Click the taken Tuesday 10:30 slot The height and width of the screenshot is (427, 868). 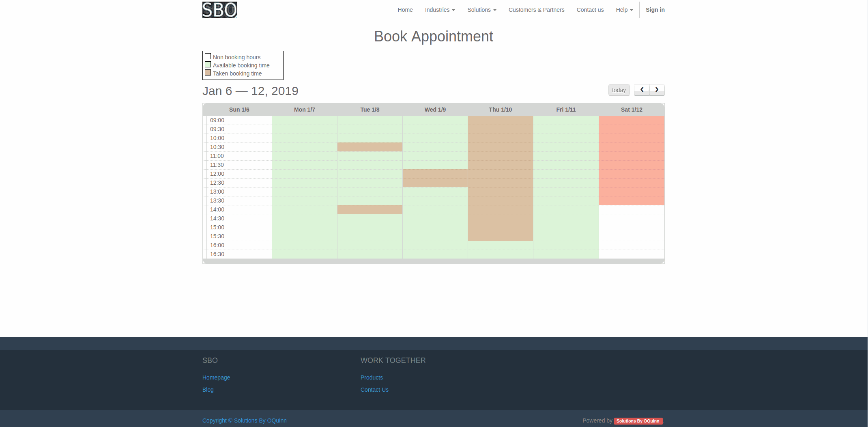pos(370,147)
